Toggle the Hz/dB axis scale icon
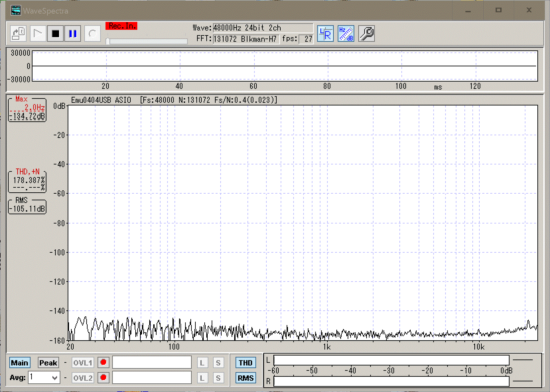Image resolution: width=550 pixels, height=392 pixels. click(346, 33)
